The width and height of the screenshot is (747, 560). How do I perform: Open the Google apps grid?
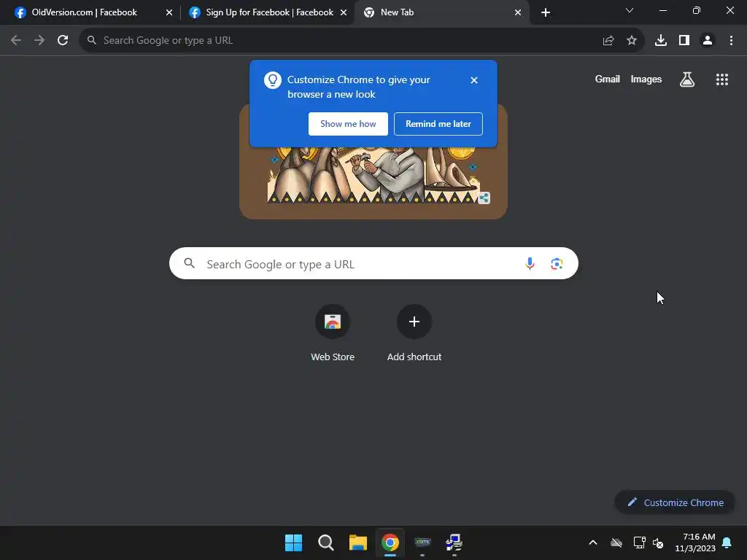click(x=722, y=79)
